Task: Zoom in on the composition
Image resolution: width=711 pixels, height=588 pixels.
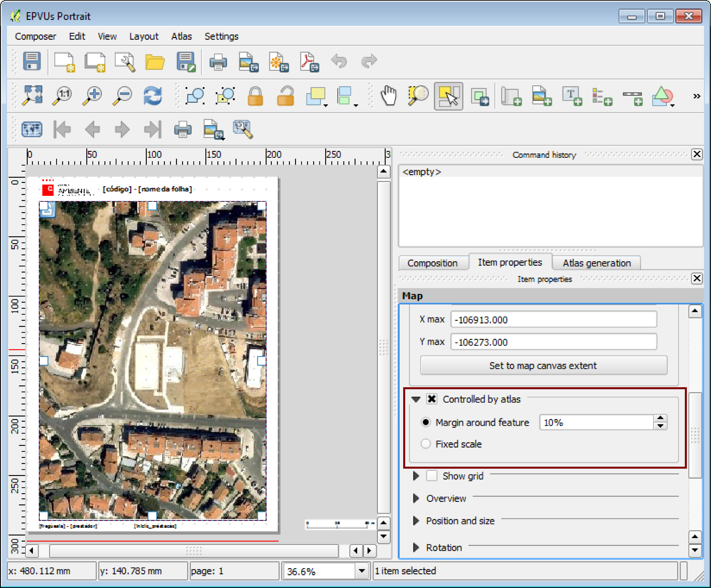Action: tap(92, 96)
